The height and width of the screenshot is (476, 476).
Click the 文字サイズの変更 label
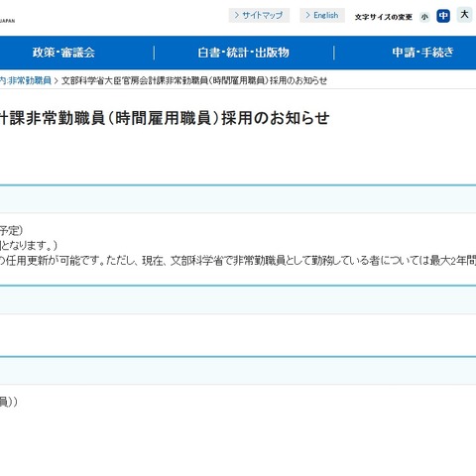tap(384, 17)
